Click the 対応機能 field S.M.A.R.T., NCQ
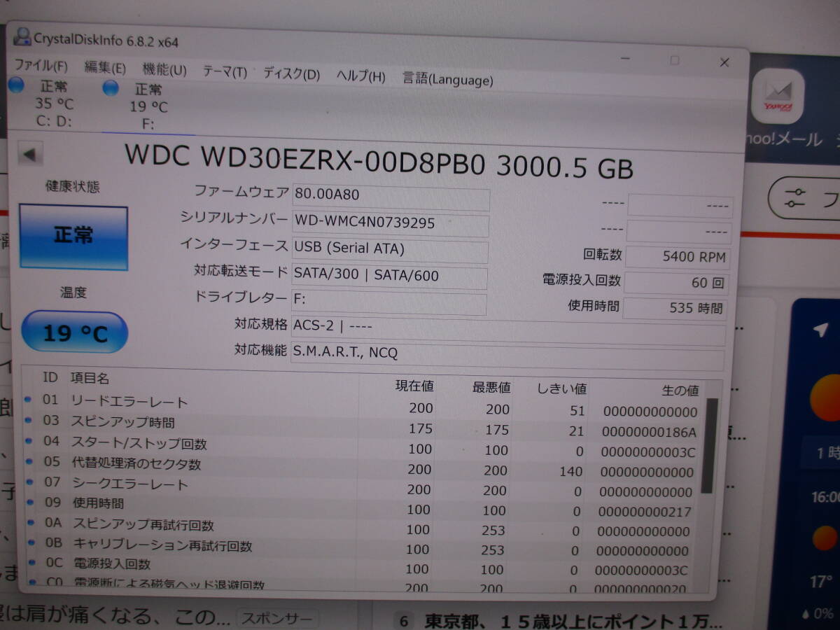The width and height of the screenshot is (840, 630). point(507,356)
